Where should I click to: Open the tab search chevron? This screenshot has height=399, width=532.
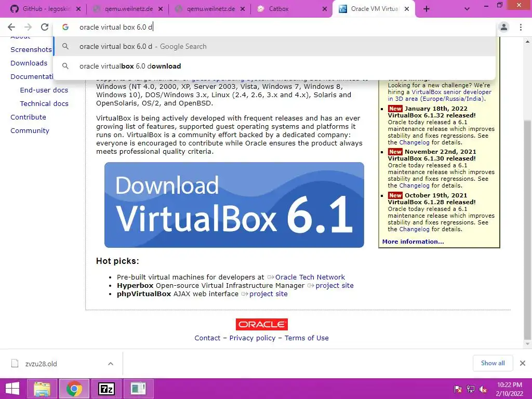tap(467, 9)
